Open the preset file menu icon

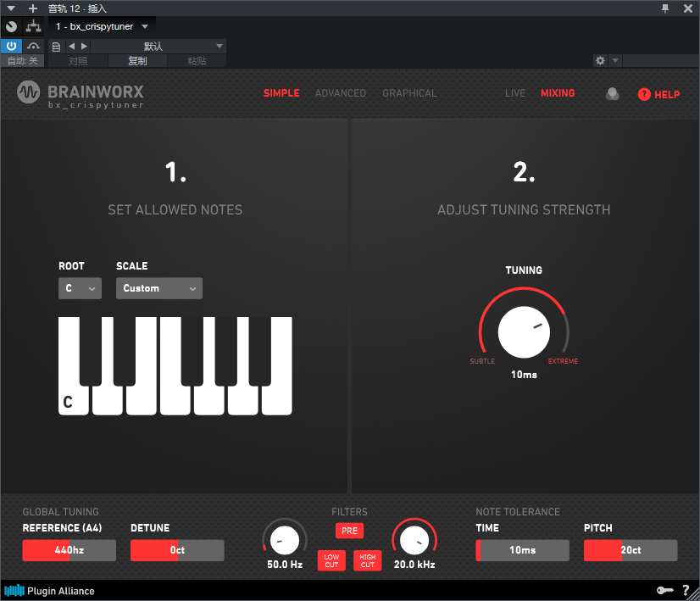(x=56, y=47)
